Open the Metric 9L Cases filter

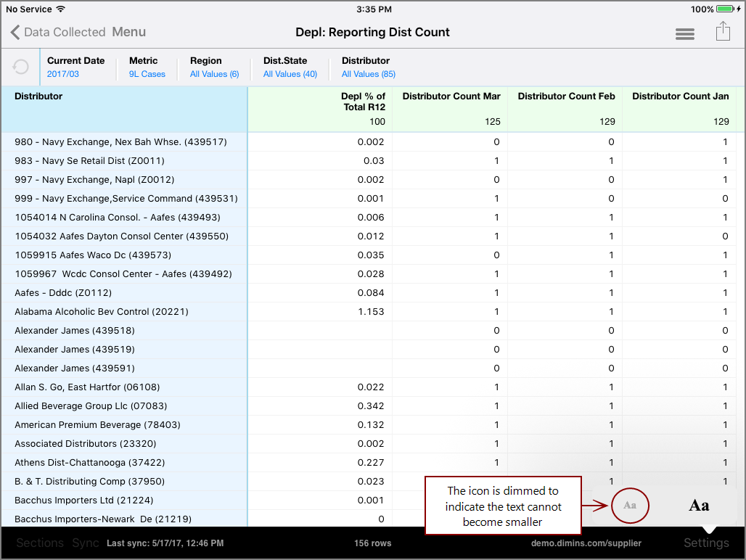(x=147, y=67)
